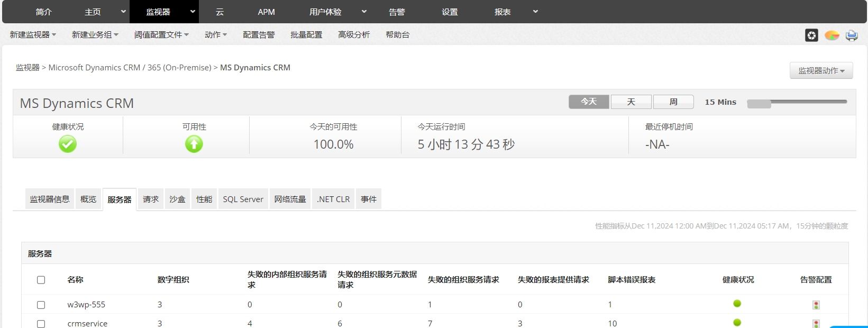Screen dimensions: 868x328
Task: Tick the select-all checkbox in server table header
Action: click(x=41, y=280)
